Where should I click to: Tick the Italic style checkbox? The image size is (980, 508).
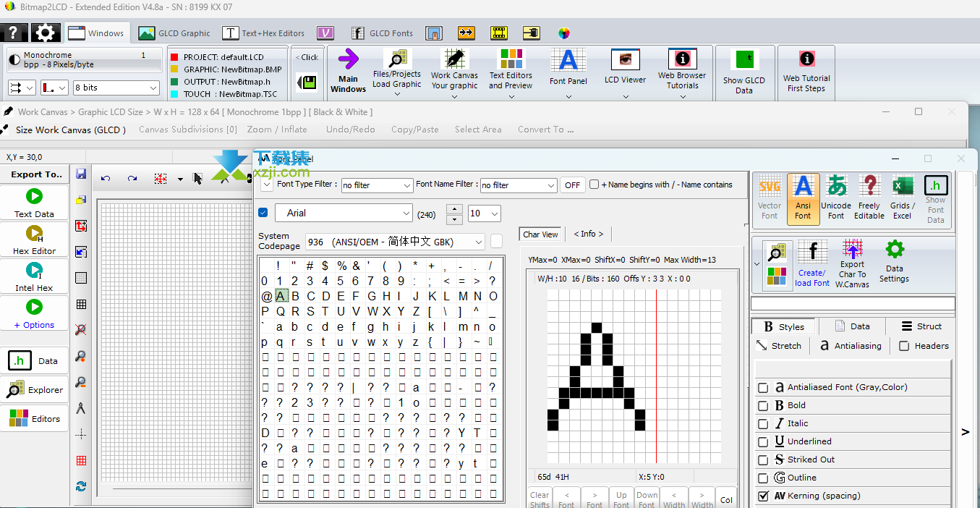coord(763,424)
